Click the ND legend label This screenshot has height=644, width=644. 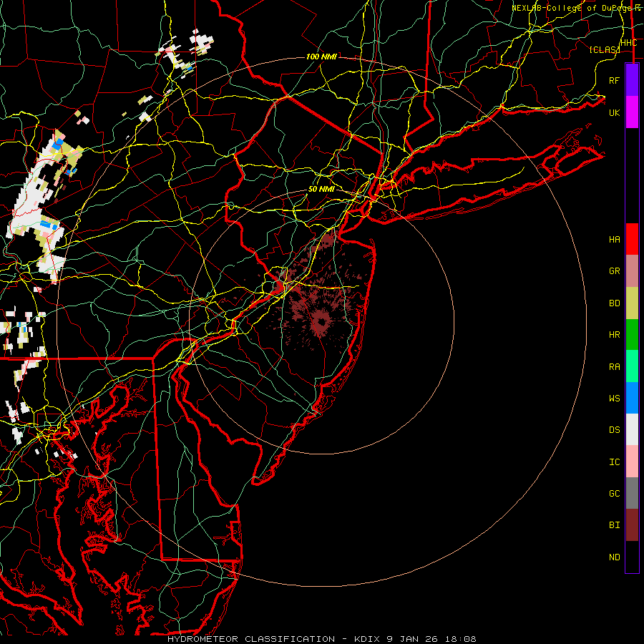point(614,557)
